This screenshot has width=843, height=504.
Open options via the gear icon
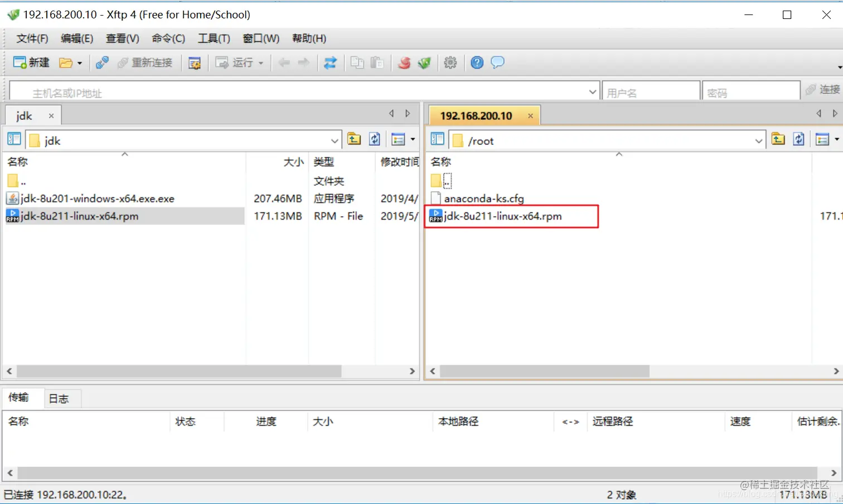pos(450,62)
